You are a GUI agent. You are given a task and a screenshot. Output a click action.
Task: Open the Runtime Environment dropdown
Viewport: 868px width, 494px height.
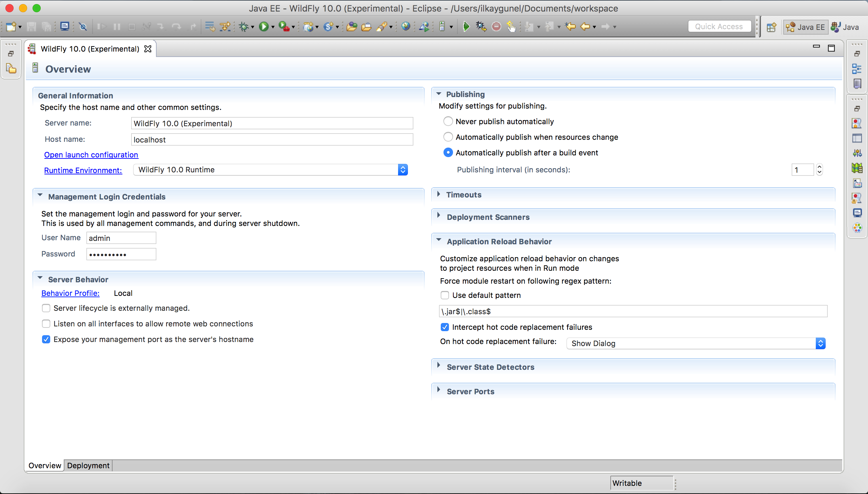click(271, 170)
